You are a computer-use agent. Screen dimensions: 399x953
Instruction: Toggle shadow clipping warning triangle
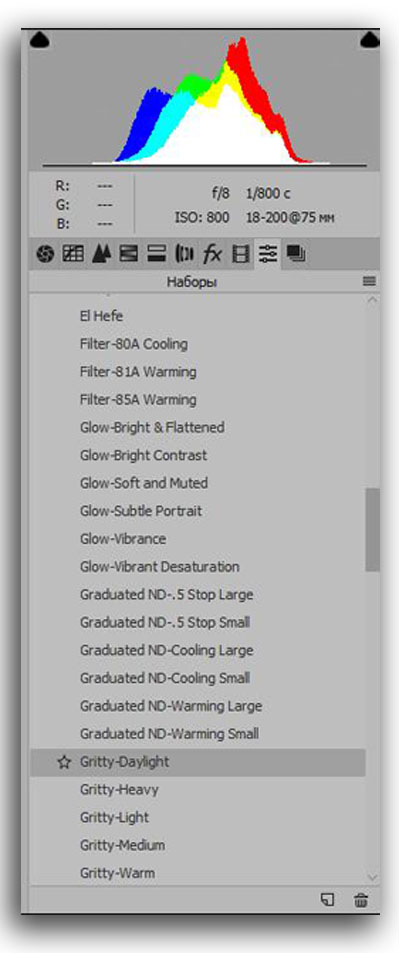39,41
